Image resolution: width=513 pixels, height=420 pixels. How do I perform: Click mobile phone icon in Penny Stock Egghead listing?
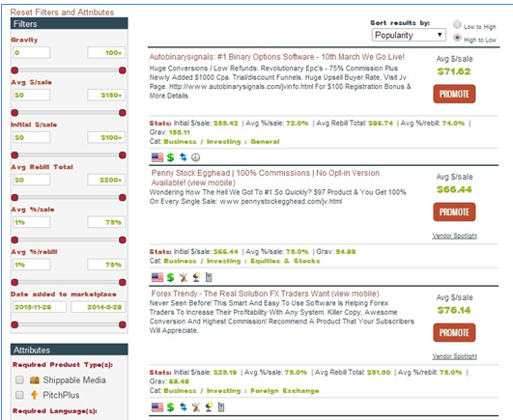click(x=209, y=277)
